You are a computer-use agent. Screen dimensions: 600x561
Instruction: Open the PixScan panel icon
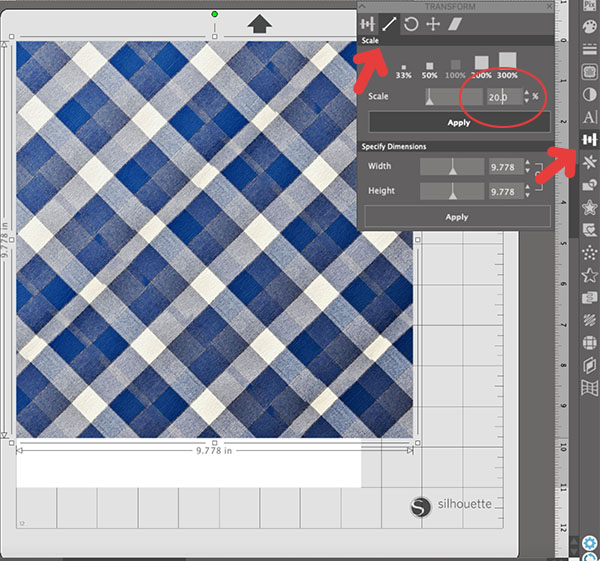coord(589,5)
